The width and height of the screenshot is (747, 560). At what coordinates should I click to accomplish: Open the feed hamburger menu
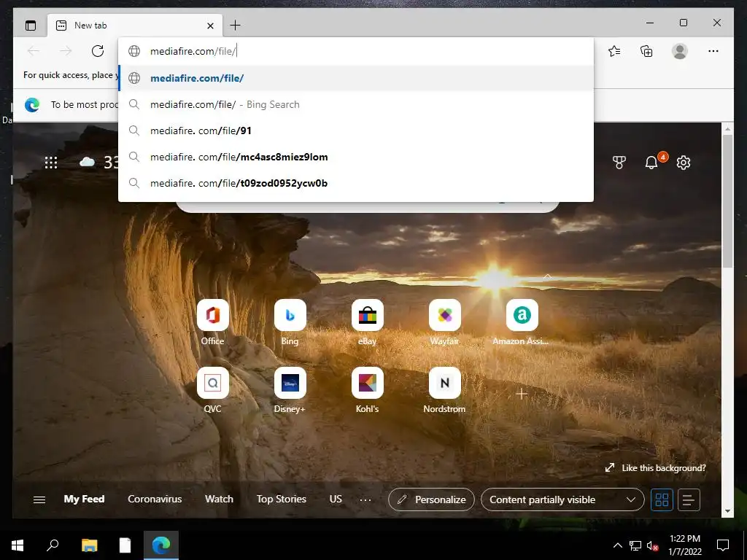(x=39, y=499)
